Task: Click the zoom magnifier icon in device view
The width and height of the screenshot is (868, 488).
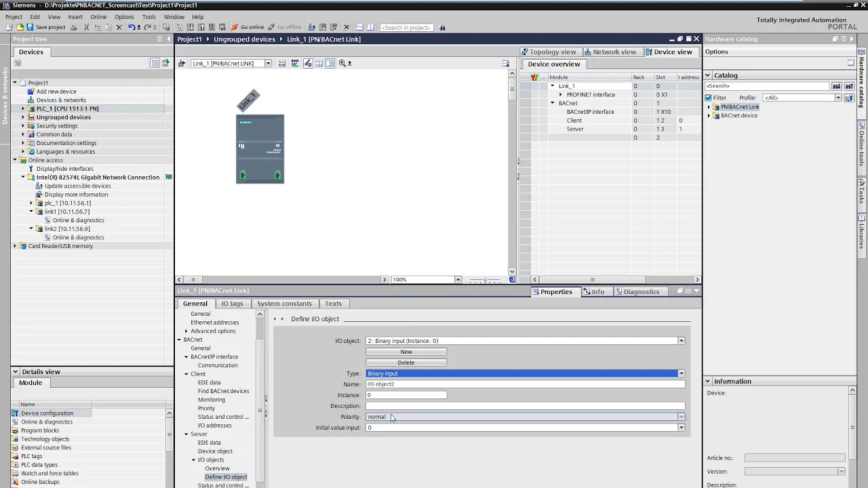Action: pos(342,63)
